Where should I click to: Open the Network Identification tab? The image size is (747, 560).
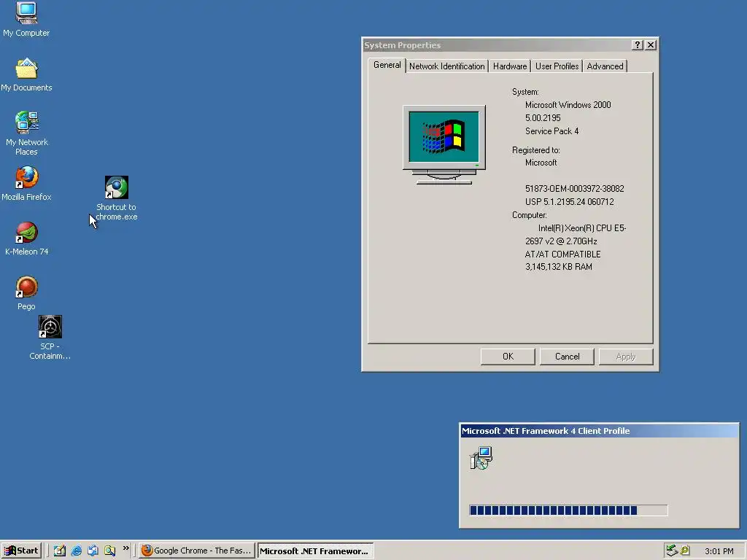pyautogui.click(x=447, y=66)
